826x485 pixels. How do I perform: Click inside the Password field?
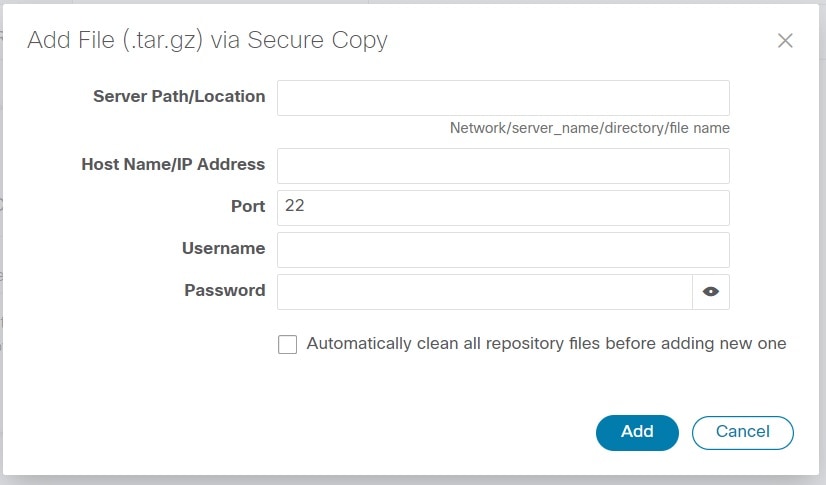(485, 292)
